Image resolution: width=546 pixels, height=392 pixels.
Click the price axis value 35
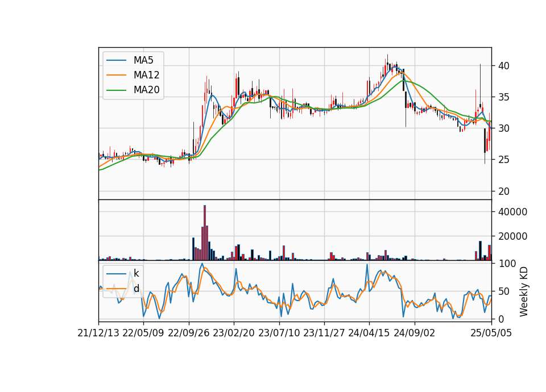coord(503,97)
